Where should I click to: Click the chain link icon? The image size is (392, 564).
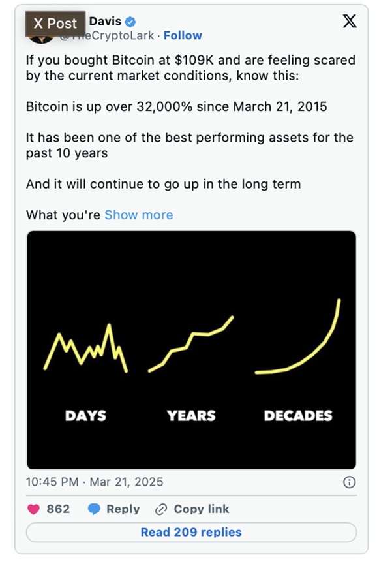tap(161, 509)
